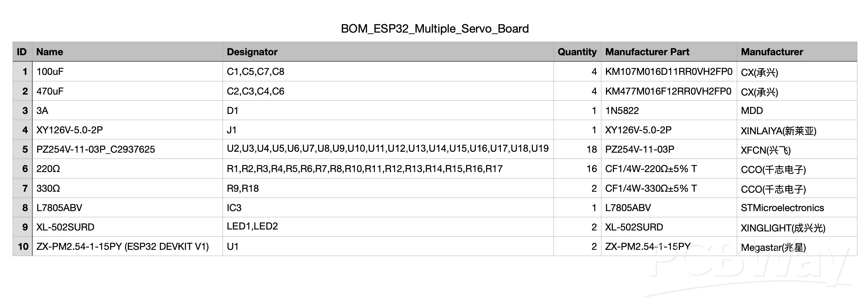Select row number 5 header cell

click(23, 149)
